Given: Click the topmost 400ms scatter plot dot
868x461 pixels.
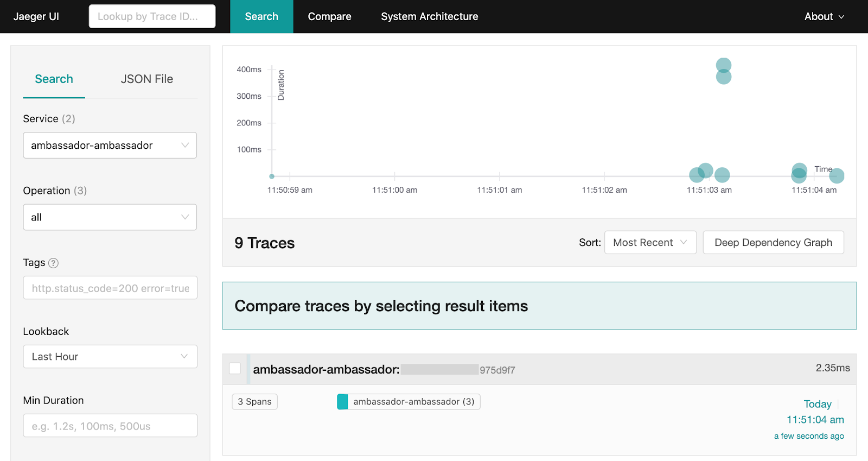Looking at the screenshot, I should coord(724,65).
